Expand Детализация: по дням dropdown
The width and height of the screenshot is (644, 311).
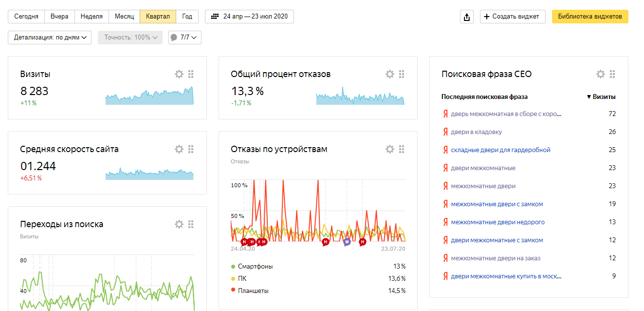(x=50, y=38)
